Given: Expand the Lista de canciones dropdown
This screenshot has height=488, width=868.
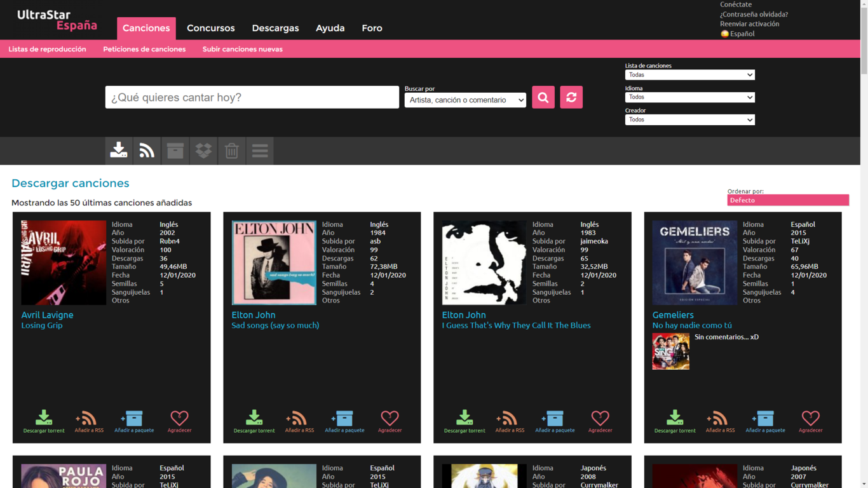Looking at the screenshot, I should click(689, 75).
